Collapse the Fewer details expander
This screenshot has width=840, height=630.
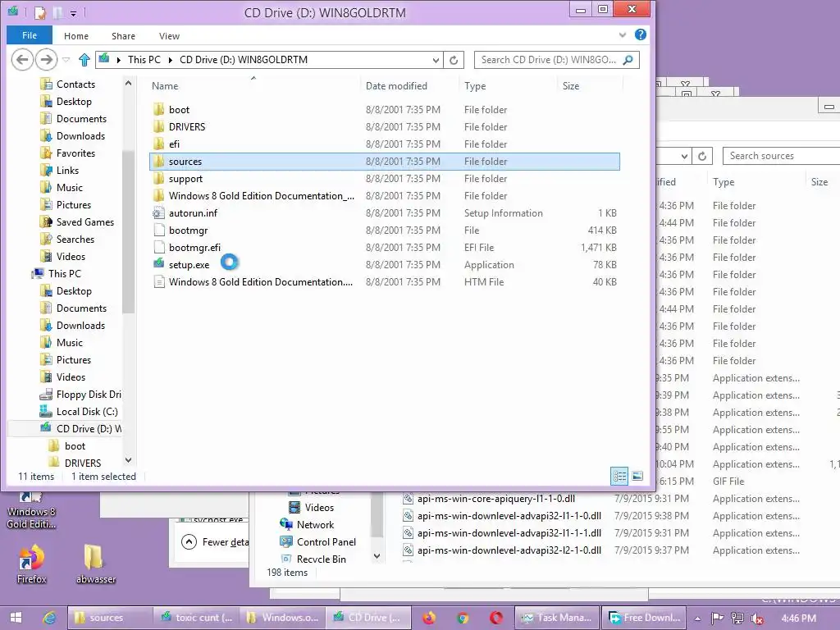tap(189, 541)
